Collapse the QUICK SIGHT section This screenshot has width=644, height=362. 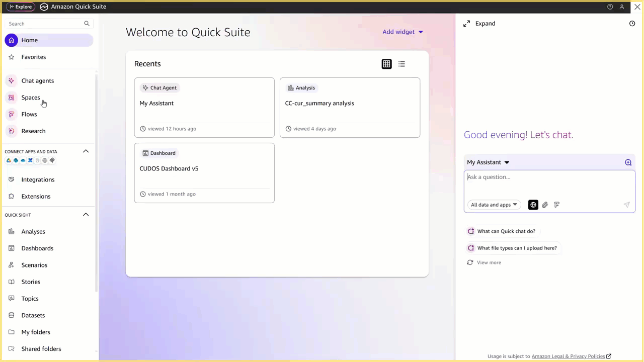click(x=86, y=214)
